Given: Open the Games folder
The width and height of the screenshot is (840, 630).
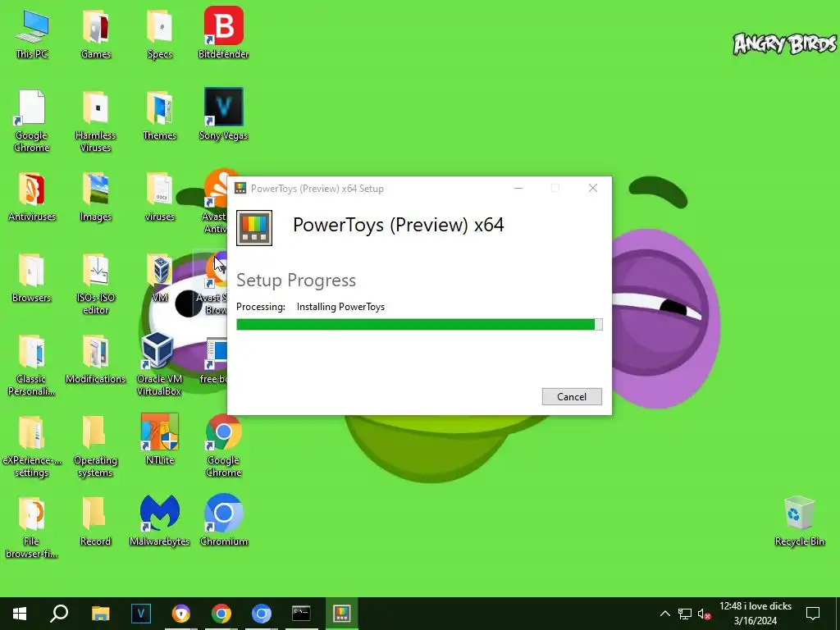Looking at the screenshot, I should (x=96, y=34).
